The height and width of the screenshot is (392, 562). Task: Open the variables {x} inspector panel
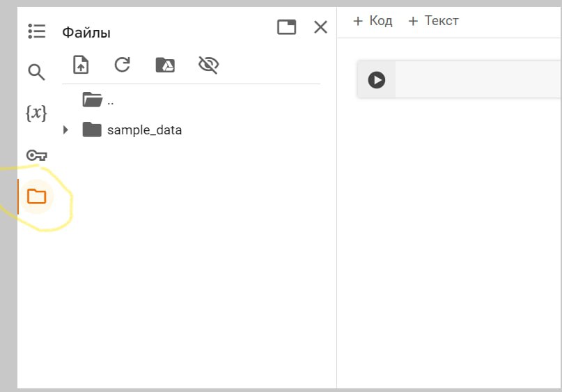(x=36, y=113)
